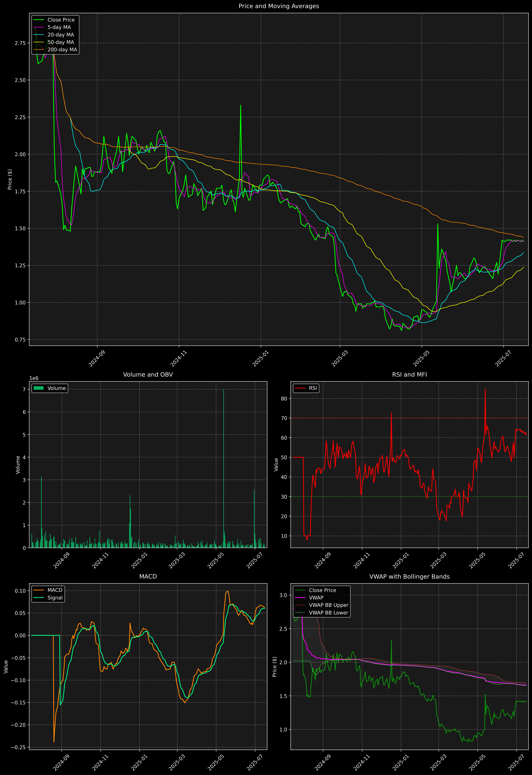The height and width of the screenshot is (775, 532).
Task: Select '200-day MA' in the top legend
Action: tap(62, 50)
